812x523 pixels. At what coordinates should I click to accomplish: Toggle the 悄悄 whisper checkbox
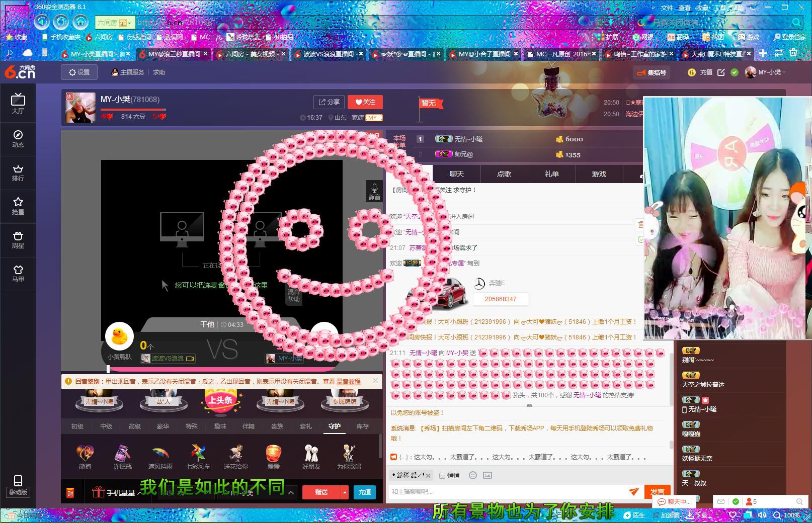click(442, 476)
